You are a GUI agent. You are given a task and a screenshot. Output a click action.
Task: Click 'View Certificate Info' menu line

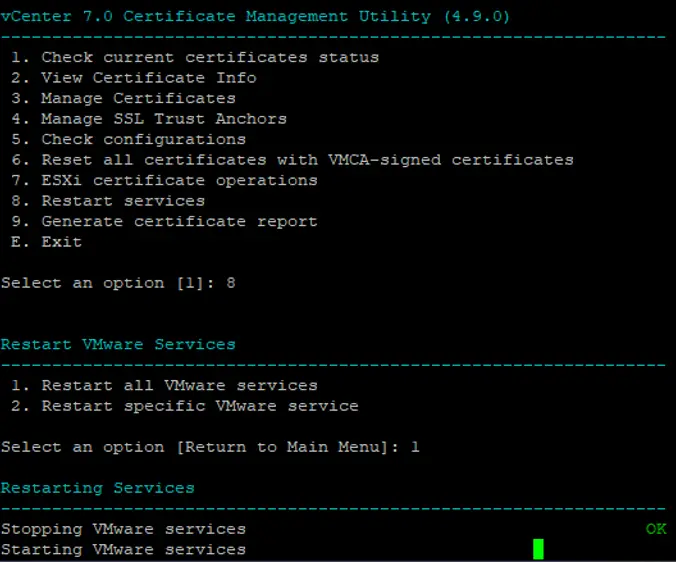click(x=134, y=78)
